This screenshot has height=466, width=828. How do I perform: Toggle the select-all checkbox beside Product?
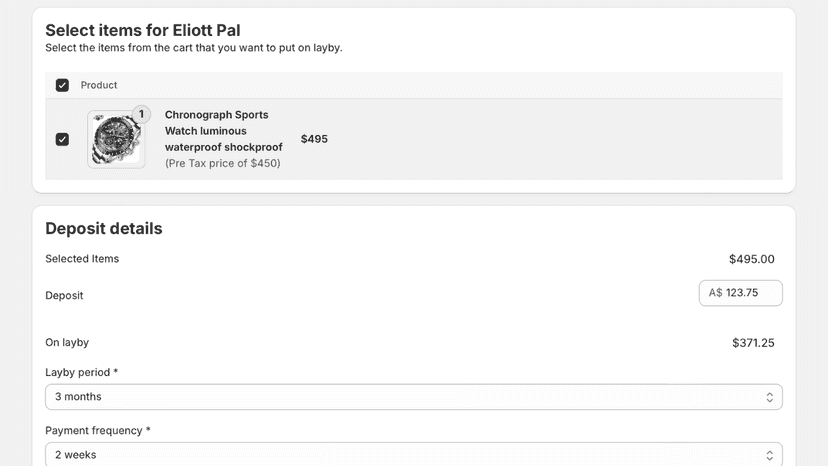point(62,85)
